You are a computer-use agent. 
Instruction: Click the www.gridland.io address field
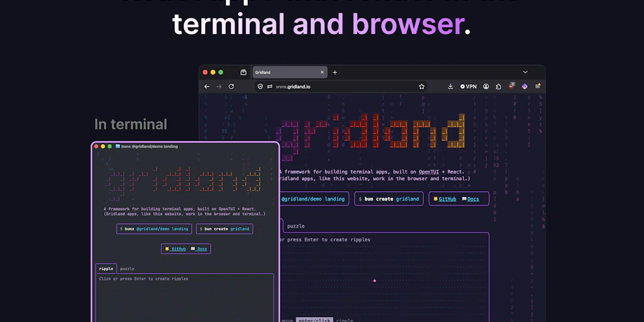(341, 87)
